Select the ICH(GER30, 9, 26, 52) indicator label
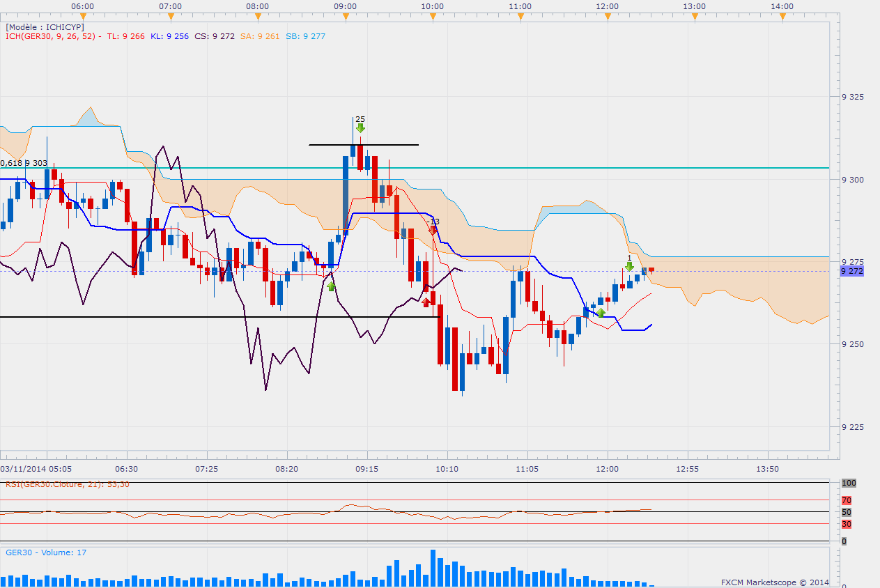 point(53,36)
